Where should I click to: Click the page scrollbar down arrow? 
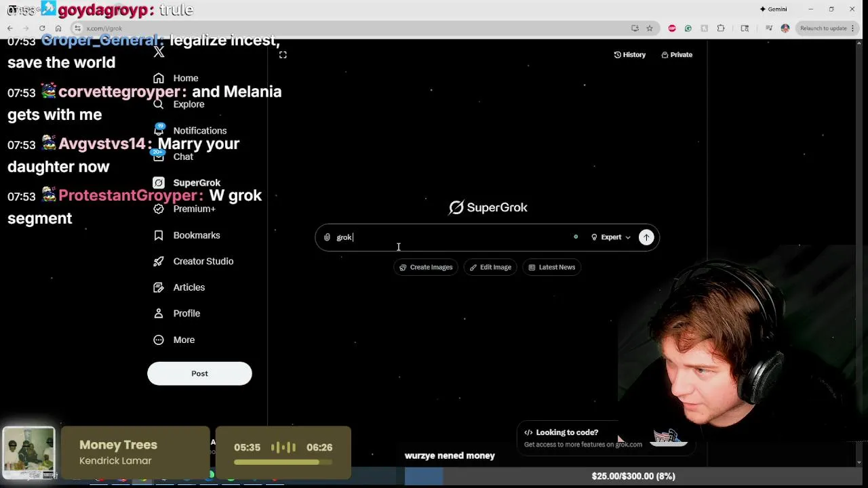pos(861,463)
